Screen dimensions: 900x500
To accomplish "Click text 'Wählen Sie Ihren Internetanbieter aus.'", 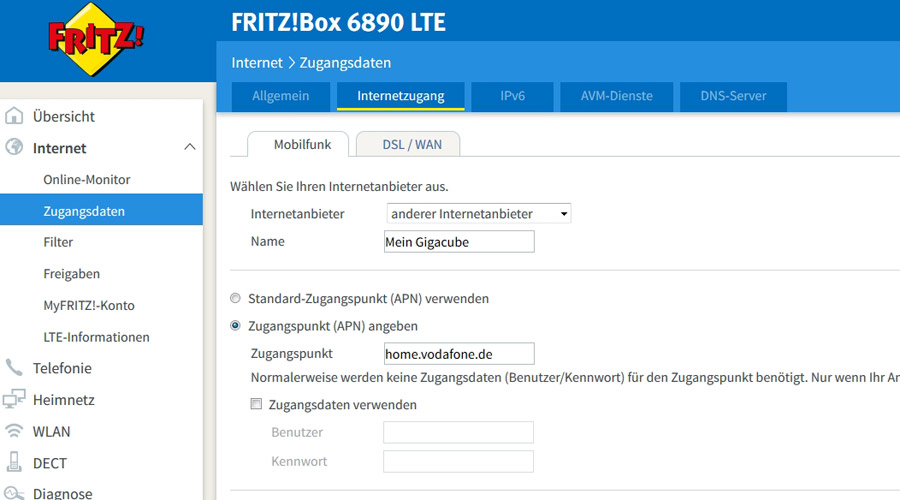I will pos(339,187).
